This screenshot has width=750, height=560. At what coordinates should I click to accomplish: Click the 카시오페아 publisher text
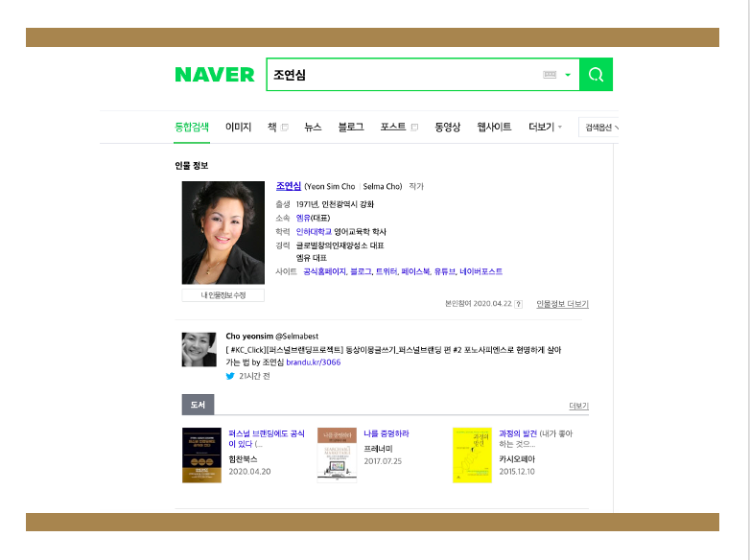click(x=517, y=459)
